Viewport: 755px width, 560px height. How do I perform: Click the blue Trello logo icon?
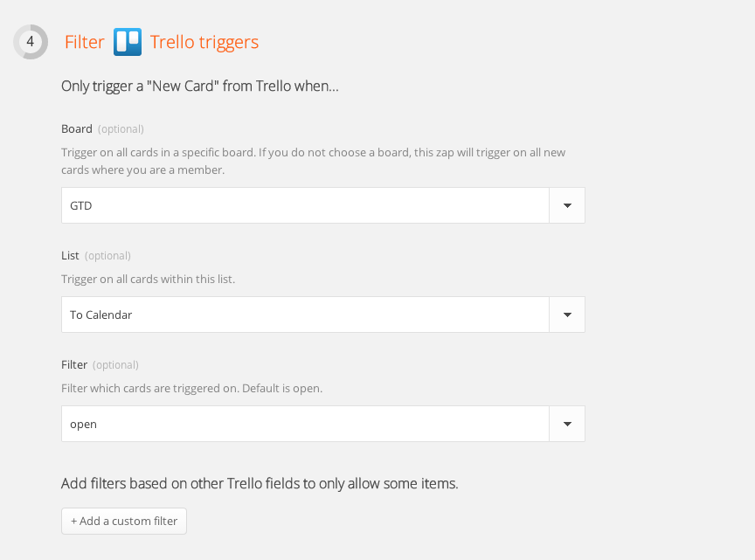pos(128,42)
